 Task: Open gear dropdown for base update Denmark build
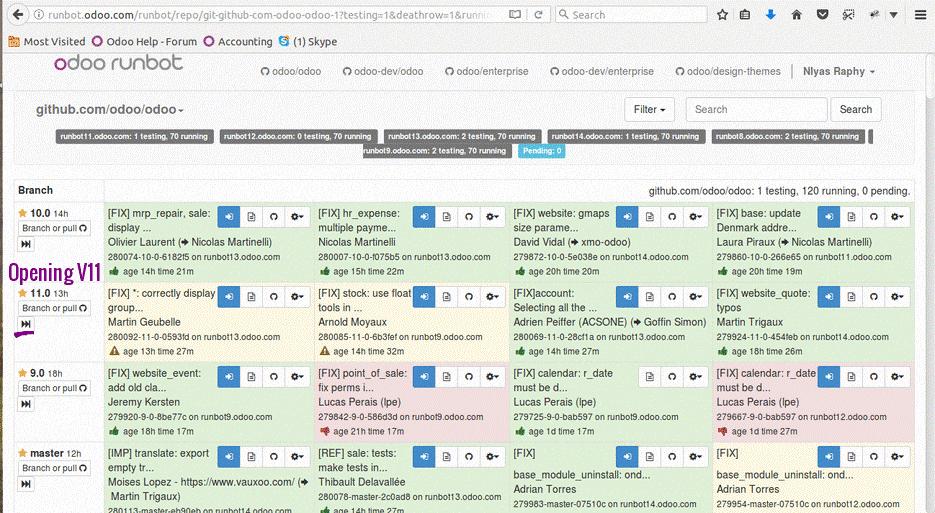click(x=897, y=217)
